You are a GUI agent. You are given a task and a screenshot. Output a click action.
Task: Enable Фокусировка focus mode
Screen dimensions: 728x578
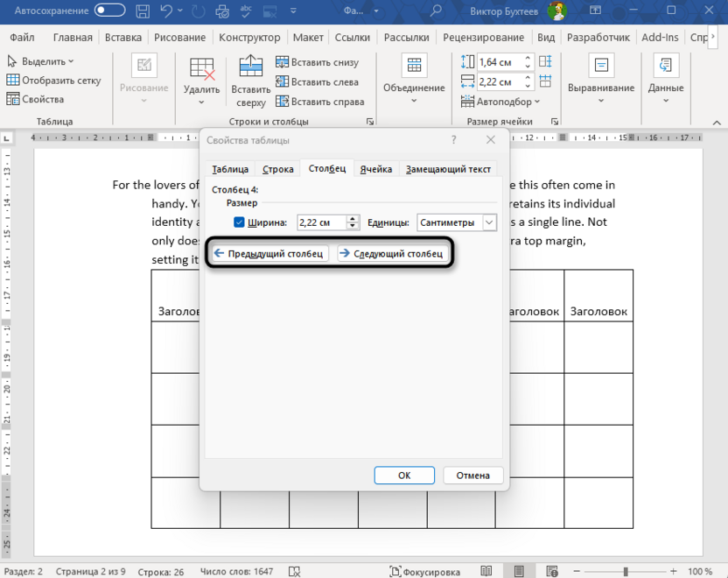[x=425, y=572]
